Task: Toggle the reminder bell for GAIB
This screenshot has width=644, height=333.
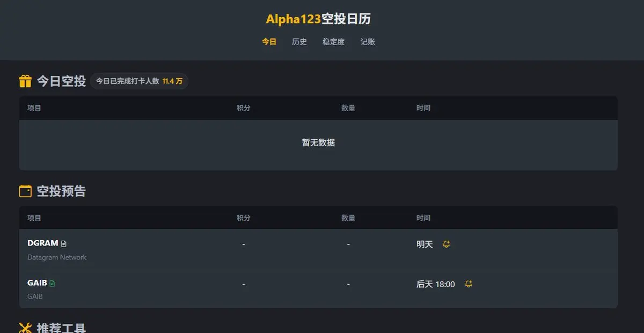Action: [469, 284]
